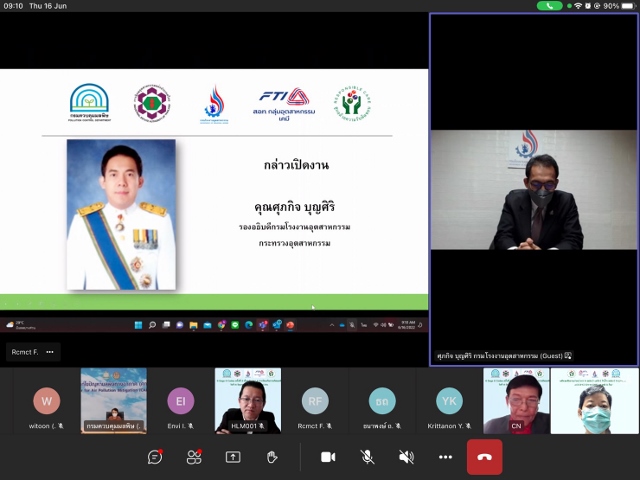Image resolution: width=640 pixels, height=480 pixels.
Task: Raise your hand in the meeting
Action: click(x=272, y=457)
